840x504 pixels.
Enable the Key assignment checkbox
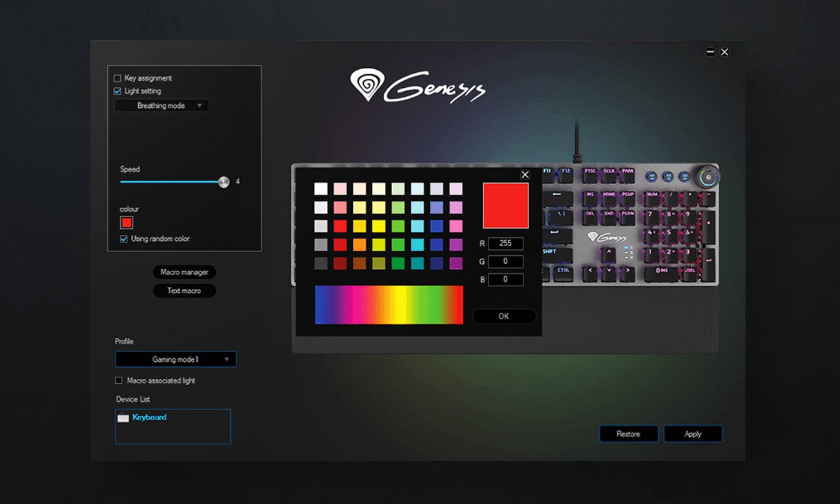tap(118, 78)
